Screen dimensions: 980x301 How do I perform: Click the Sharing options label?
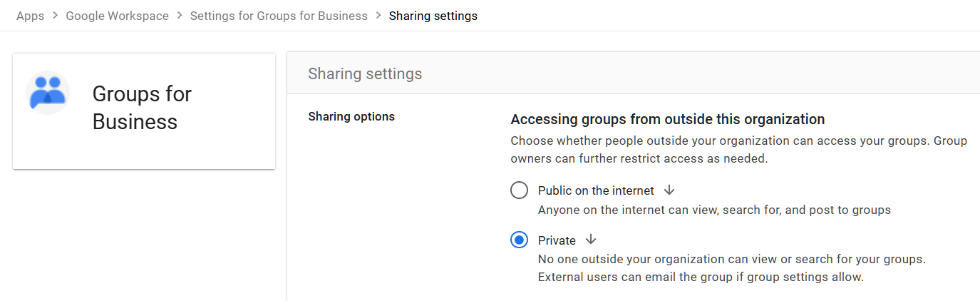(x=351, y=116)
